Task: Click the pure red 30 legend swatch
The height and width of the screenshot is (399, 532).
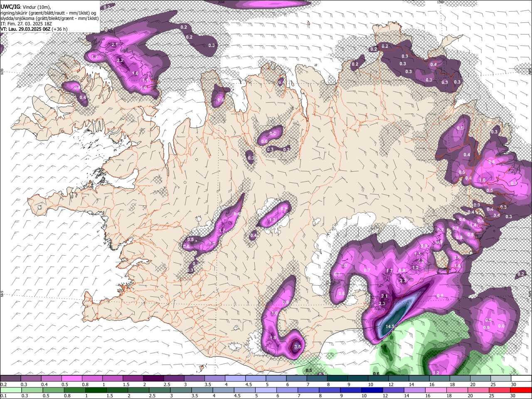Action: pyautogui.click(x=521, y=390)
